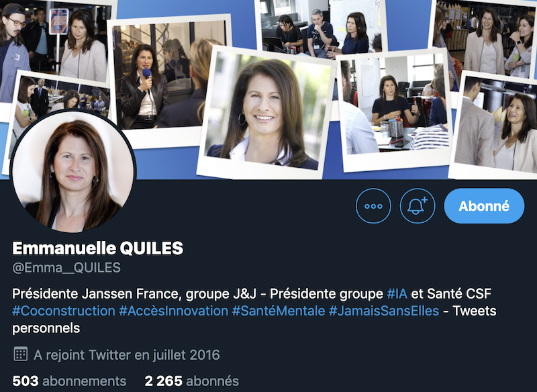Open the #Coconstruction hashtag
This screenshot has width=537, height=392.
(64, 311)
